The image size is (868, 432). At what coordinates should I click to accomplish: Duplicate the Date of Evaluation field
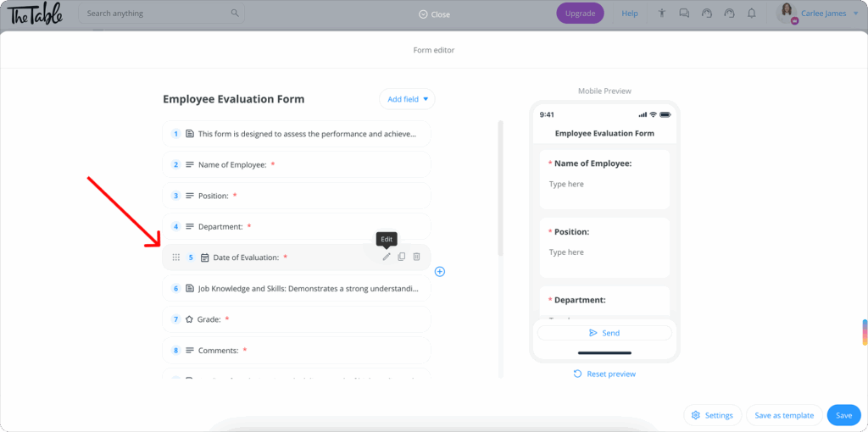[x=401, y=257]
